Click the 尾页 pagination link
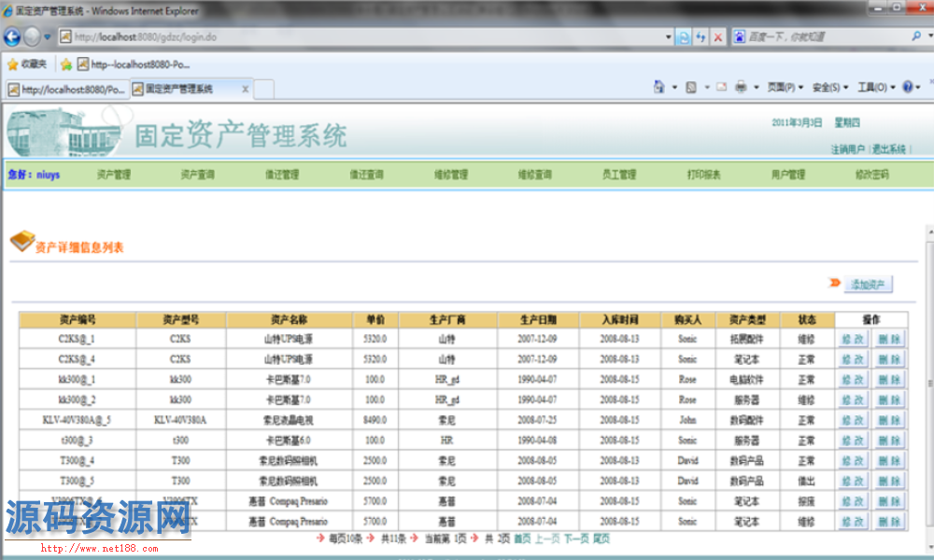934x560 pixels. [x=601, y=539]
